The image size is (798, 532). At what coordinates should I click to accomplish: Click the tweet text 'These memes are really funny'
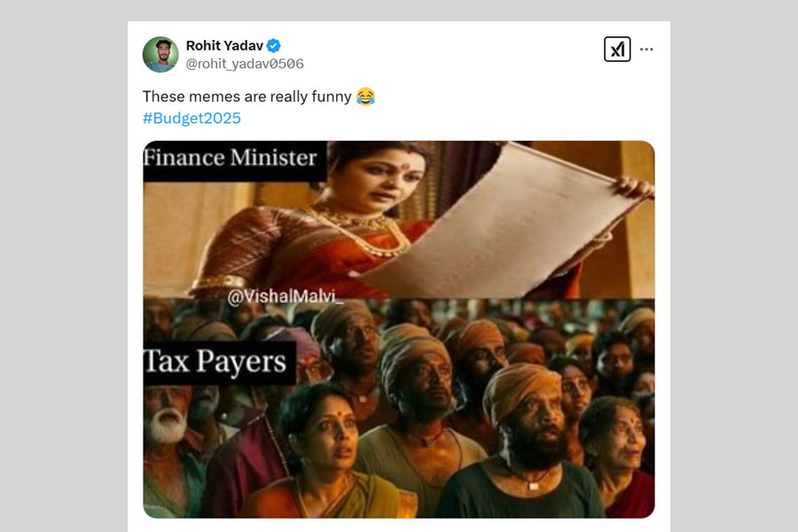(x=247, y=97)
